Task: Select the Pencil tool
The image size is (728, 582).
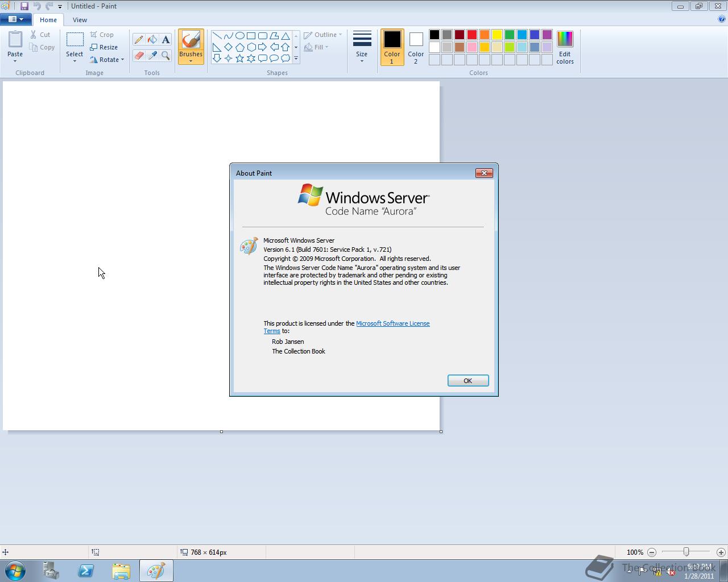Action: [x=139, y=40]
